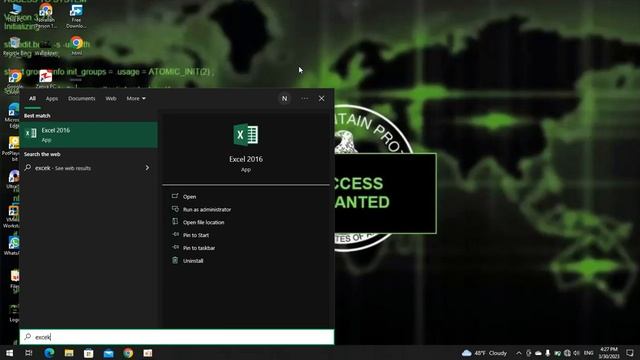Click the large Excel 2016 app icon

pos(246,135)
